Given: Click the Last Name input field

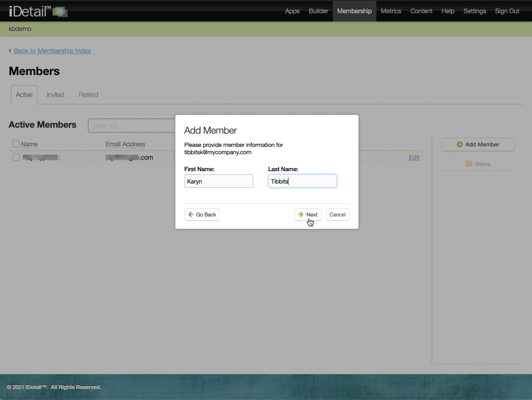Looking at the screenshot, I should 302,181.
